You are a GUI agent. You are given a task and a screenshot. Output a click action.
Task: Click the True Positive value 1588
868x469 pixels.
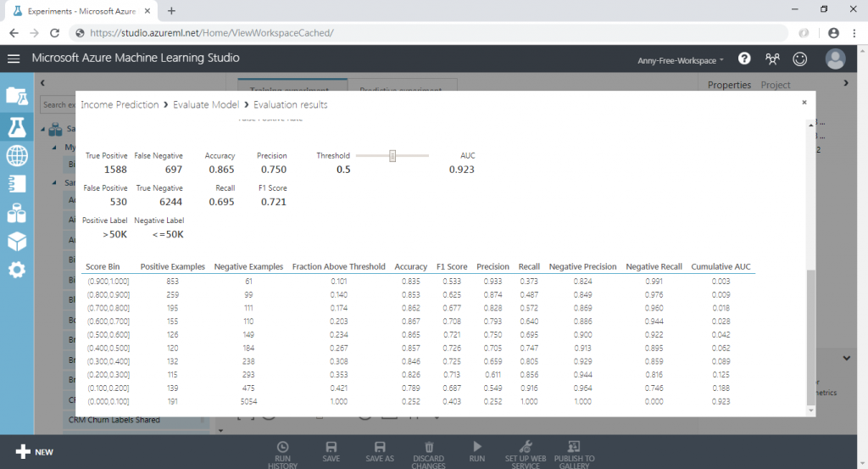tap(115, 170)
